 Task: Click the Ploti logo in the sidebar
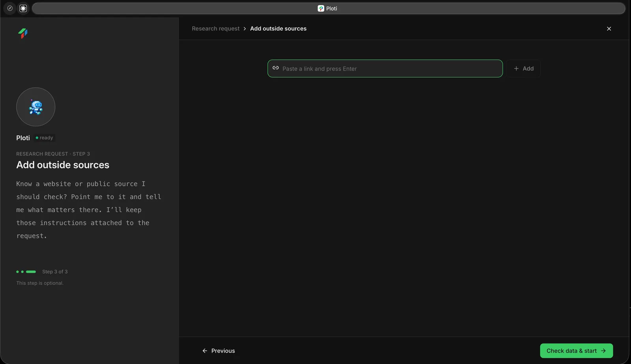[x=23, y=33]
